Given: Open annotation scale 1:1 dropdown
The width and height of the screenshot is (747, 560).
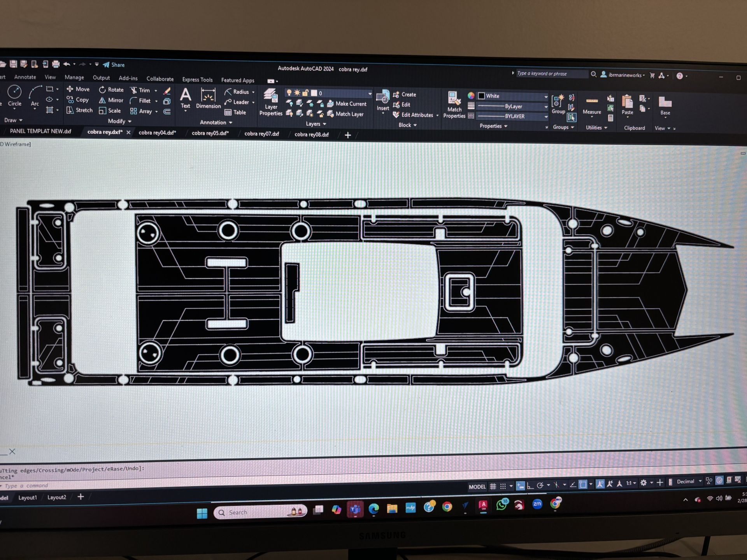Looking at the screenshot, I should pyautogui.click(x=631, y=483).
